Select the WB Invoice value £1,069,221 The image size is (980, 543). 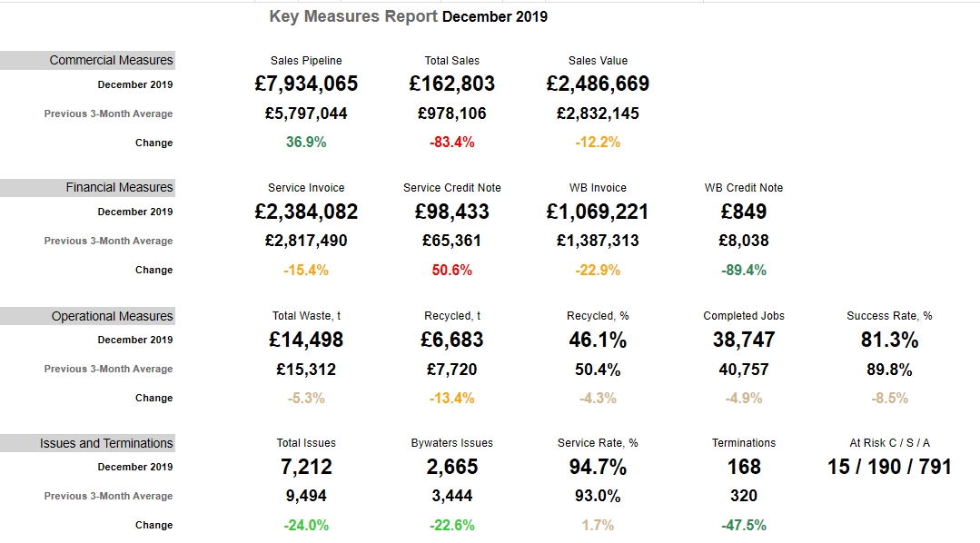coord(598,212)
